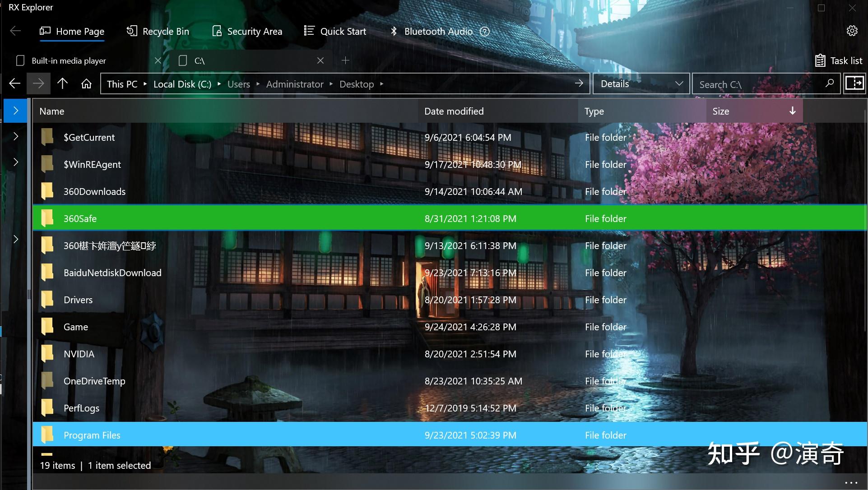This screenshot has width=868, height=490.
Task: Click the back arrow in address toolbar
Action: coord(15,83)
